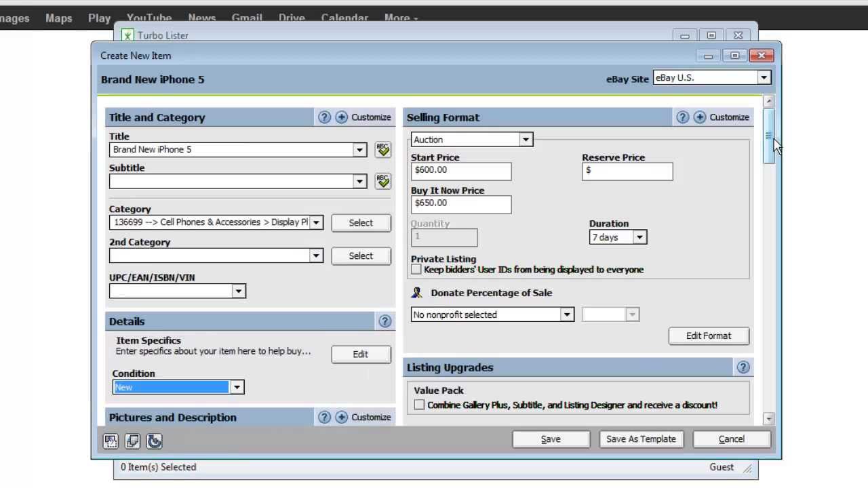Click Maps in the browser top bar

59,18
